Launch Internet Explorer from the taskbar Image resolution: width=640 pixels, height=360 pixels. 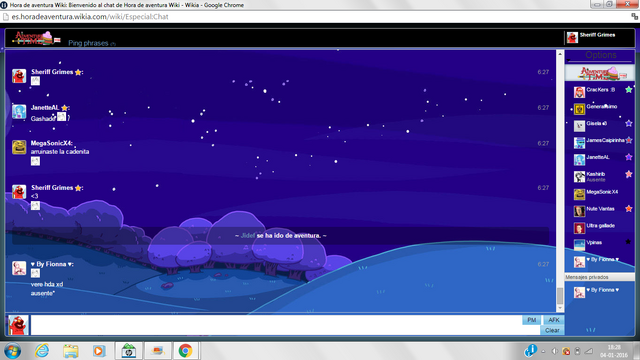42,351
